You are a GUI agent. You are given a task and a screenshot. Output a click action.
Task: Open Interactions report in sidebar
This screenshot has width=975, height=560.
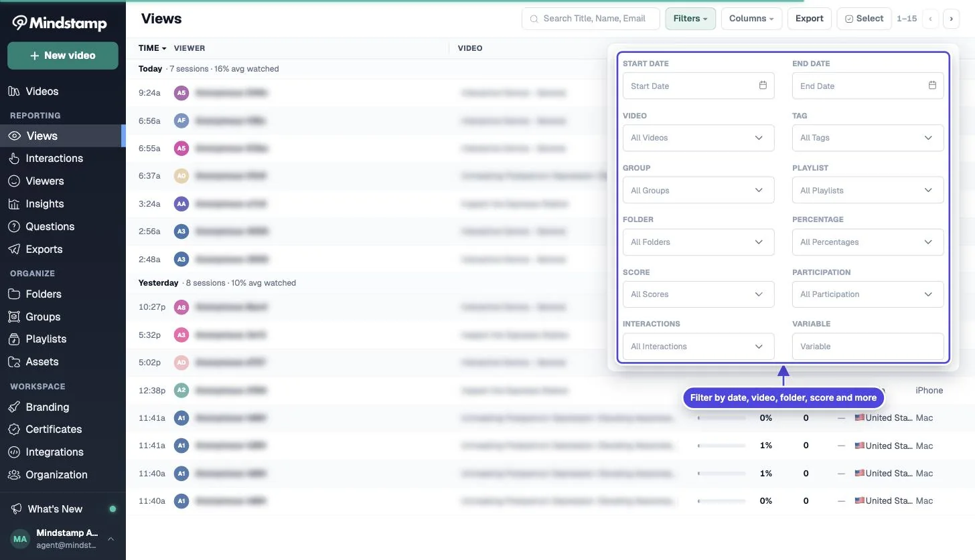point(63,158)
